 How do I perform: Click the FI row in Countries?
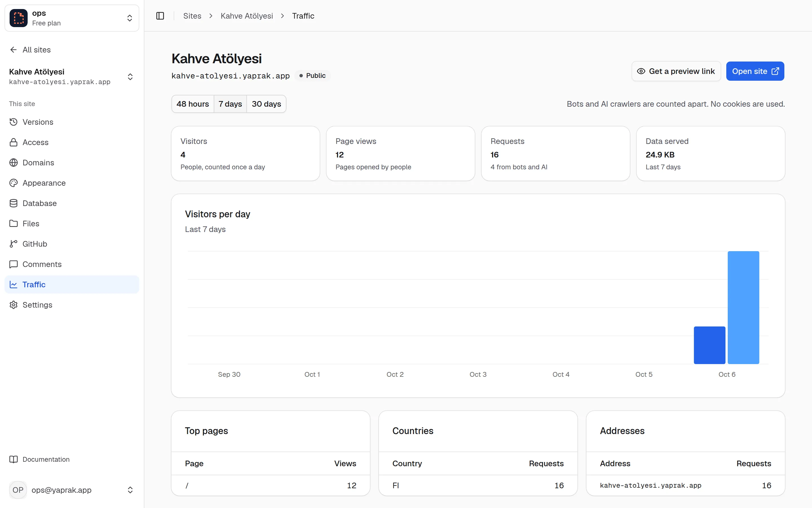pyautogui.click(x=478, y=485)
